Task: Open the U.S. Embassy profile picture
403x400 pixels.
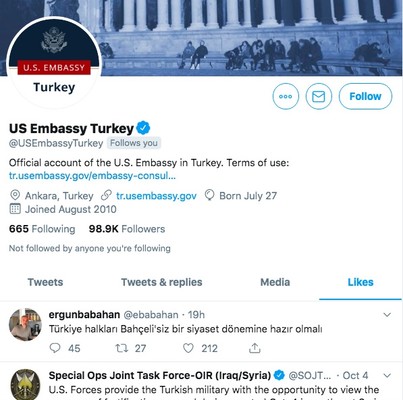Action: [x=54, y=63]
